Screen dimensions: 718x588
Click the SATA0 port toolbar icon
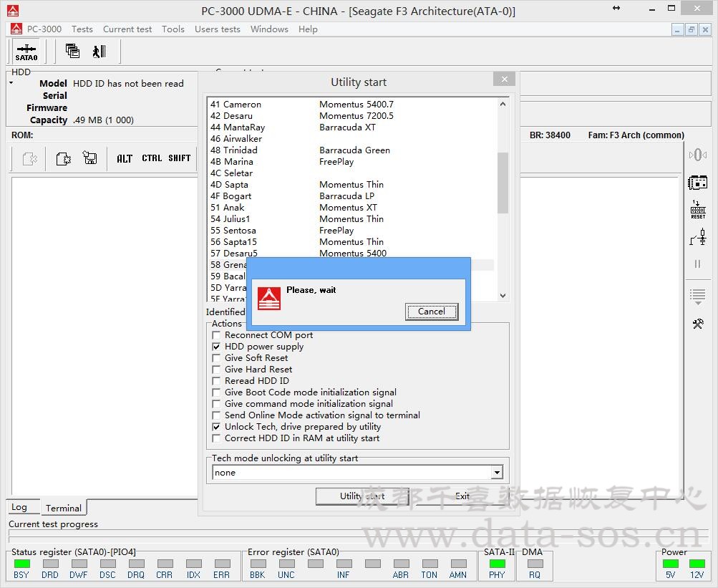(26, 52)
